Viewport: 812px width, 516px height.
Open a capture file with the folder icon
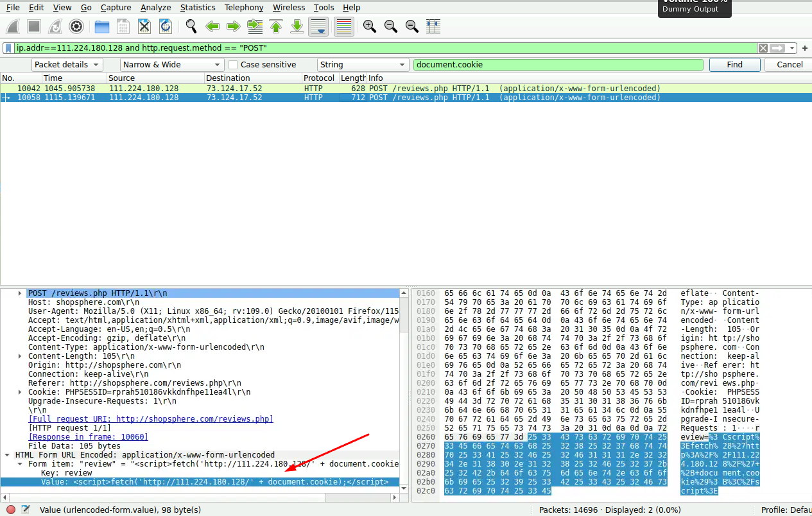tap(101, 26)
